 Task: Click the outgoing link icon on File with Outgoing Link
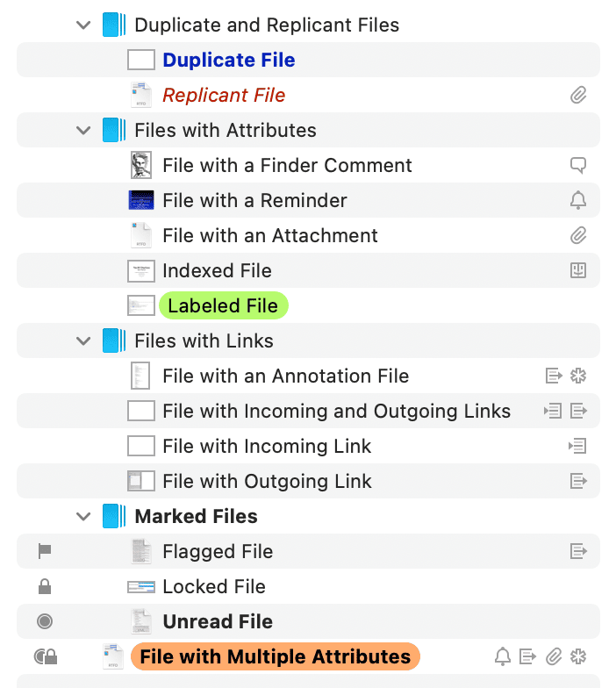click(578, 481)
